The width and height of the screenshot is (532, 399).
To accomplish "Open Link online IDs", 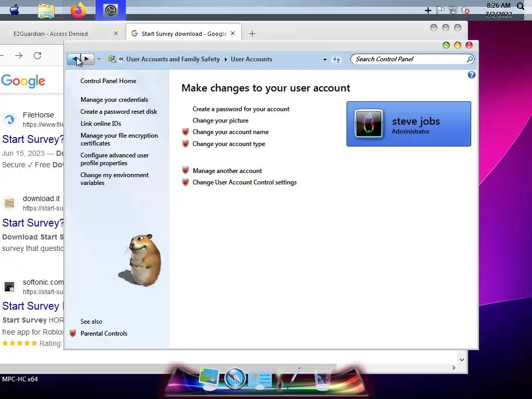I will pos(101,124).
